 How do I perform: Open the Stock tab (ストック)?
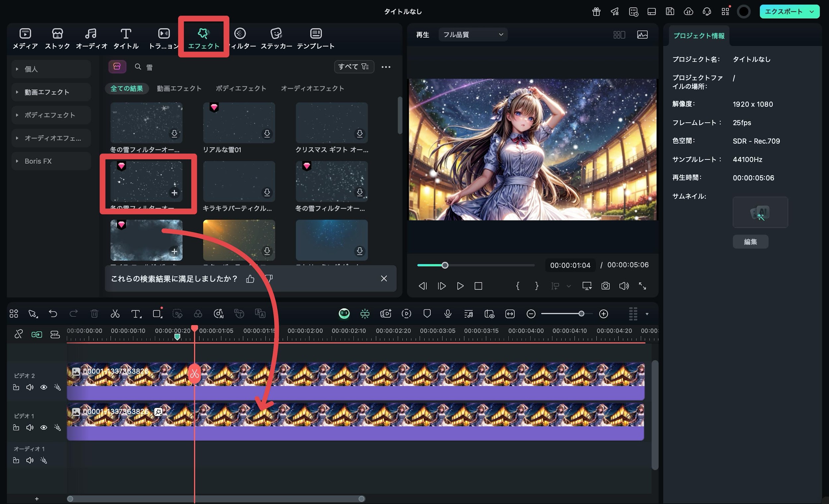click(x=57, y=39)
